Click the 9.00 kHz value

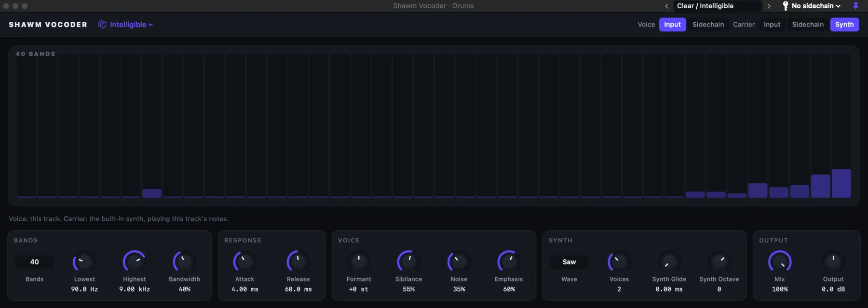[x=135, y=289]
